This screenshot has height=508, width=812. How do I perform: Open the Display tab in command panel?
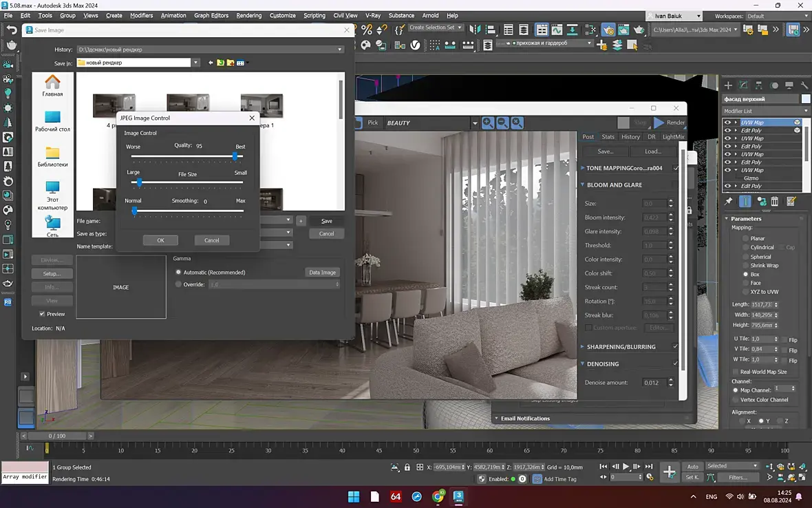point(789,85)
